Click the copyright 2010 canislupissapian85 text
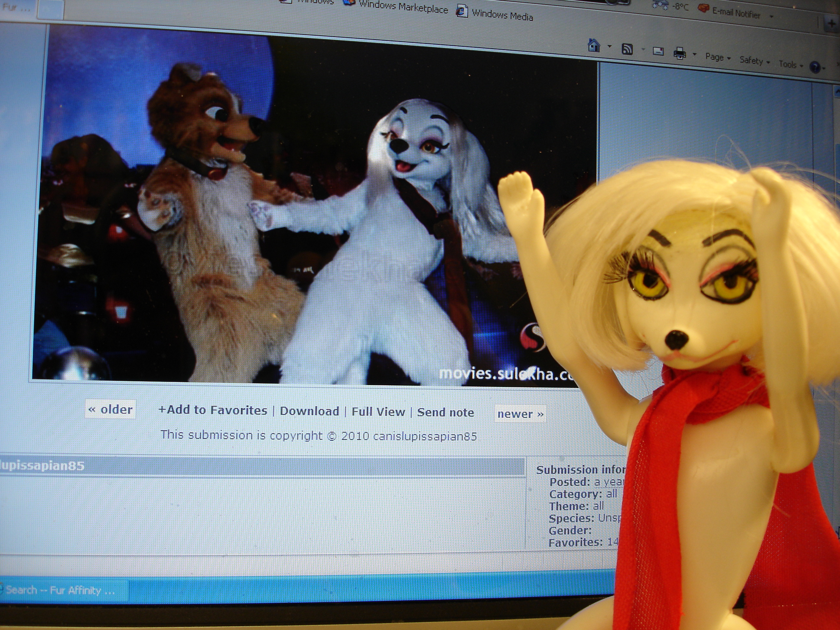840x630 pixels. pyautogui.click(x=318, y=435)
